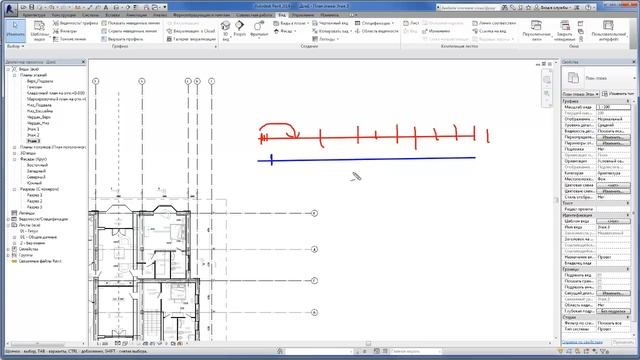Click the star favorites icon in Info Center
This screenshot has width=640, height=360.
pos(528,7)
